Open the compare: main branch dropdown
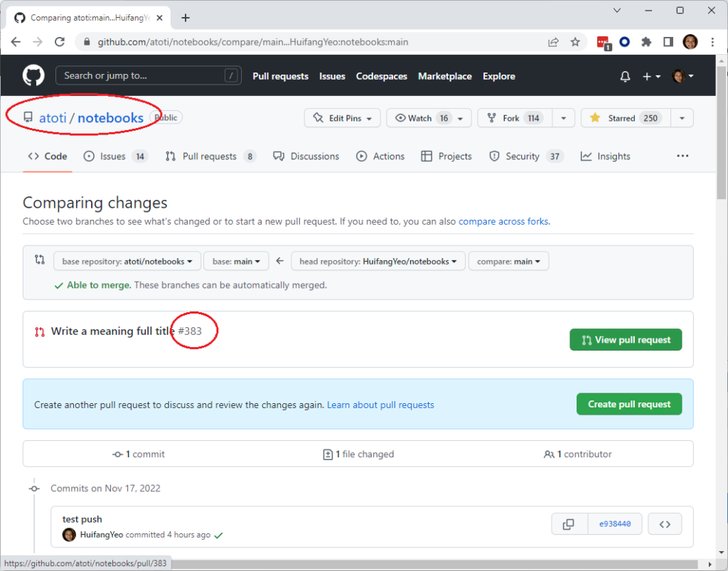 coord(508,262)
